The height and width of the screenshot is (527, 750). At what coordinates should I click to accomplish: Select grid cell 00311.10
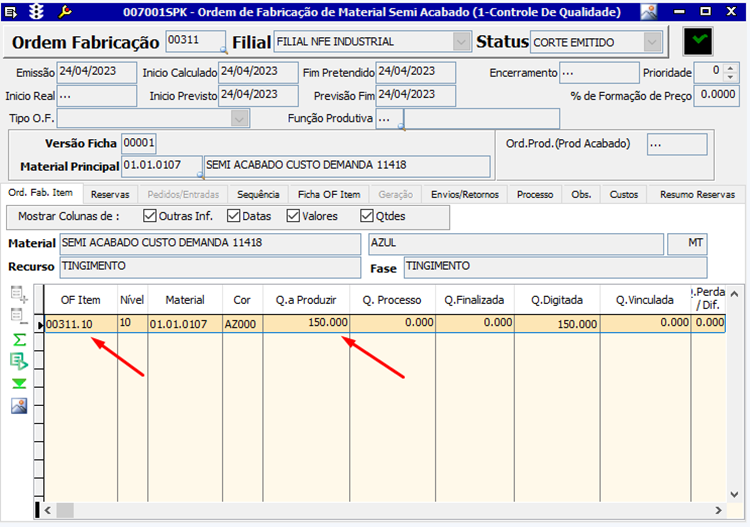pyautogui.click(x=81, y=324)
